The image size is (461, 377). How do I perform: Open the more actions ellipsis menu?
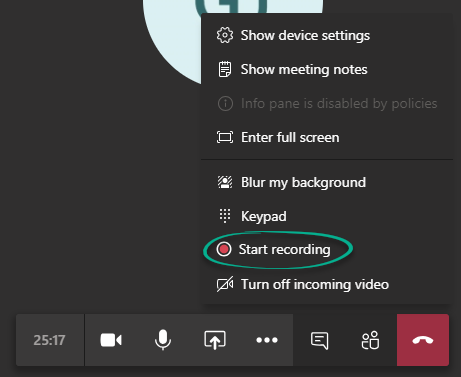point(267,340)
